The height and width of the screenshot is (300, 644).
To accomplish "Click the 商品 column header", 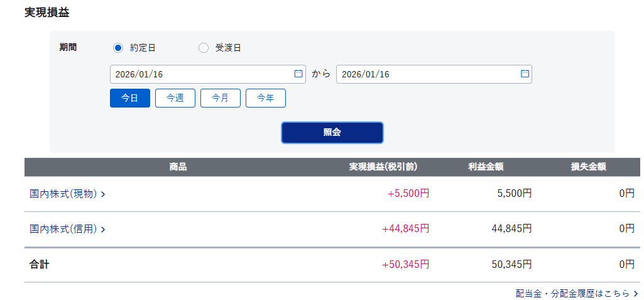I will [x=178, y=167].
